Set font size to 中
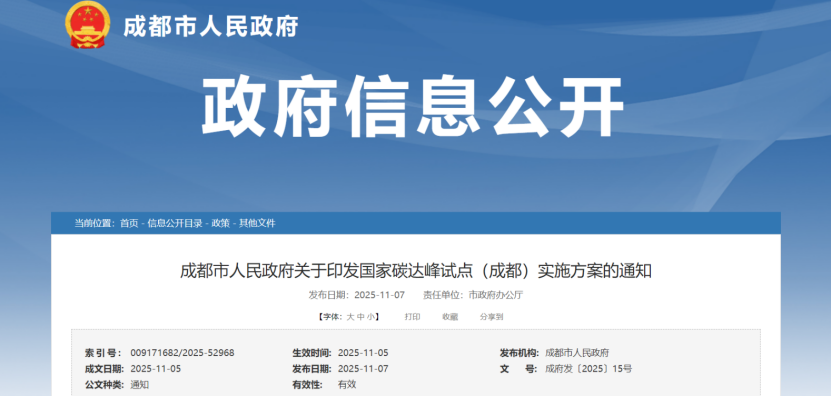 tap(360, 317)
